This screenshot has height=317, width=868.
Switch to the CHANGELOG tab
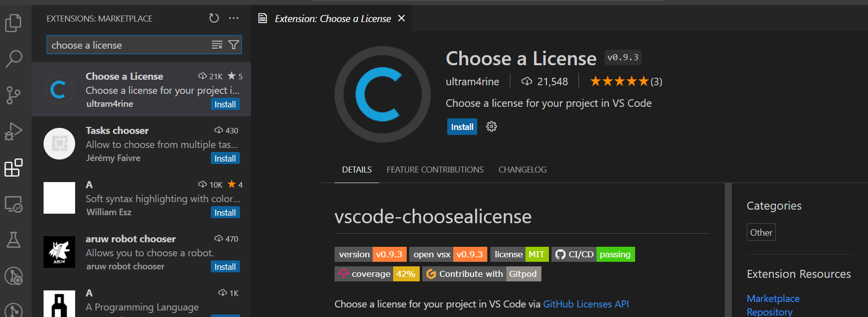522,170
